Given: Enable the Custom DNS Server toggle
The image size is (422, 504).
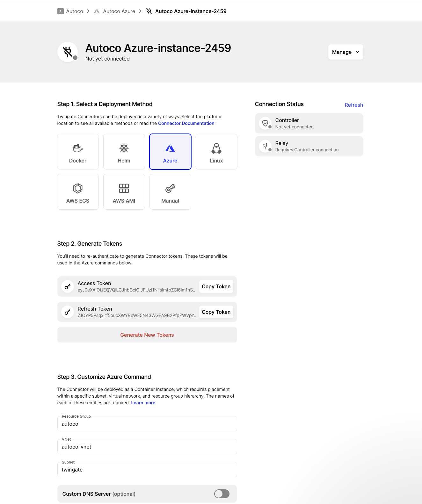Looking at the screenshot, I should 222,494.
